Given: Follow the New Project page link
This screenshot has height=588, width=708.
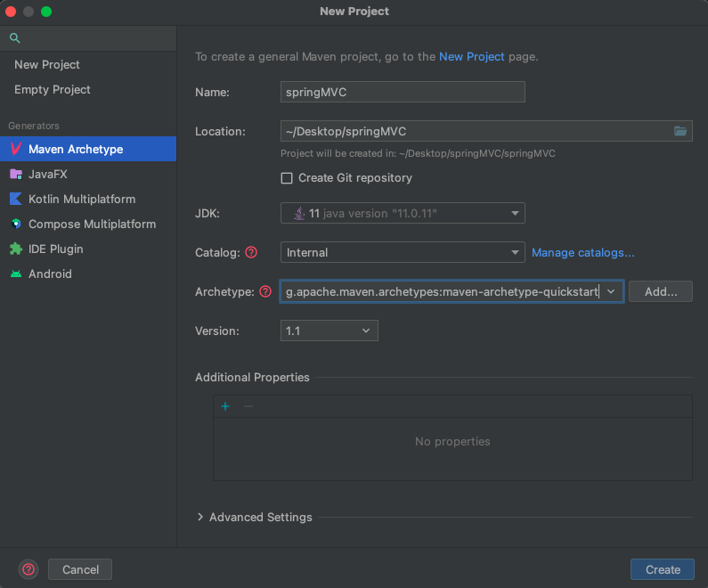Looking at the screenshot, I should pos(472,56).
